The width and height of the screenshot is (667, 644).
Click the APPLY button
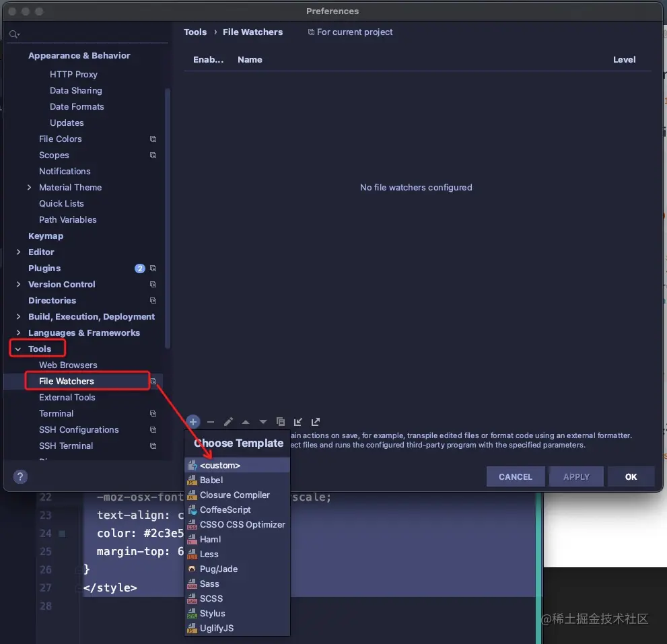click(x=576, y=476)
